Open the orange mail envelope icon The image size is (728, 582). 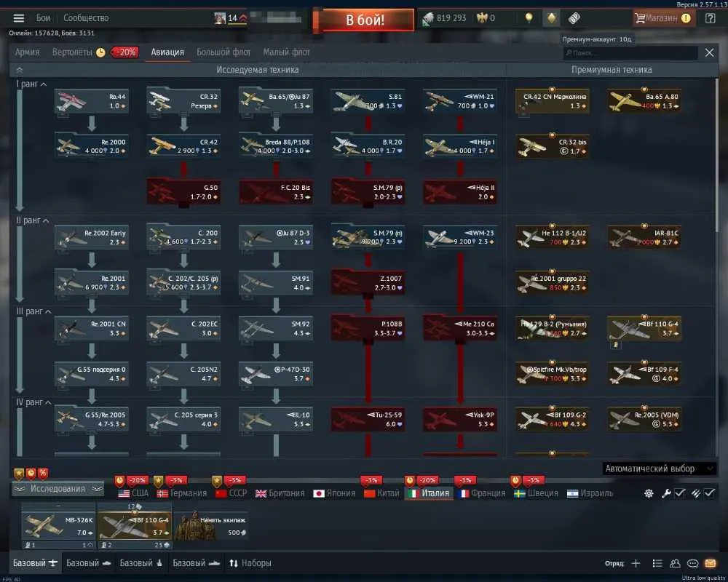coord(711,563)
